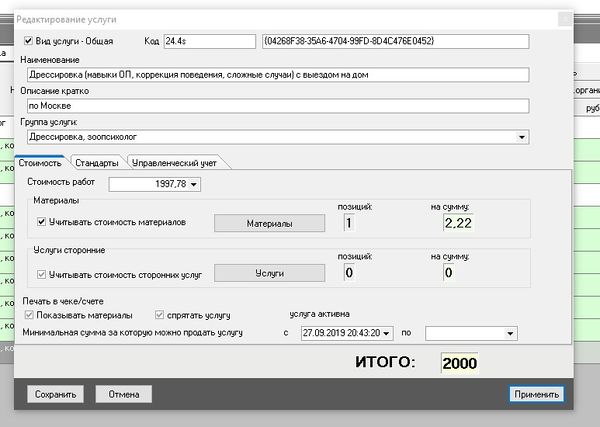Uncheck 'Учитывать стоимость материалов'
This screenshot has width=600, height=427.
(x=42, y=223)
